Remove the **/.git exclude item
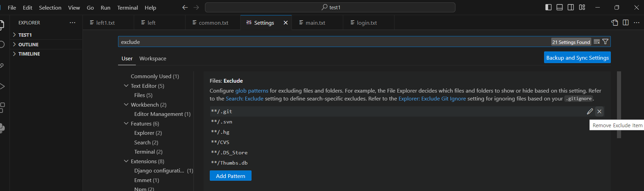 coord(599,111)
